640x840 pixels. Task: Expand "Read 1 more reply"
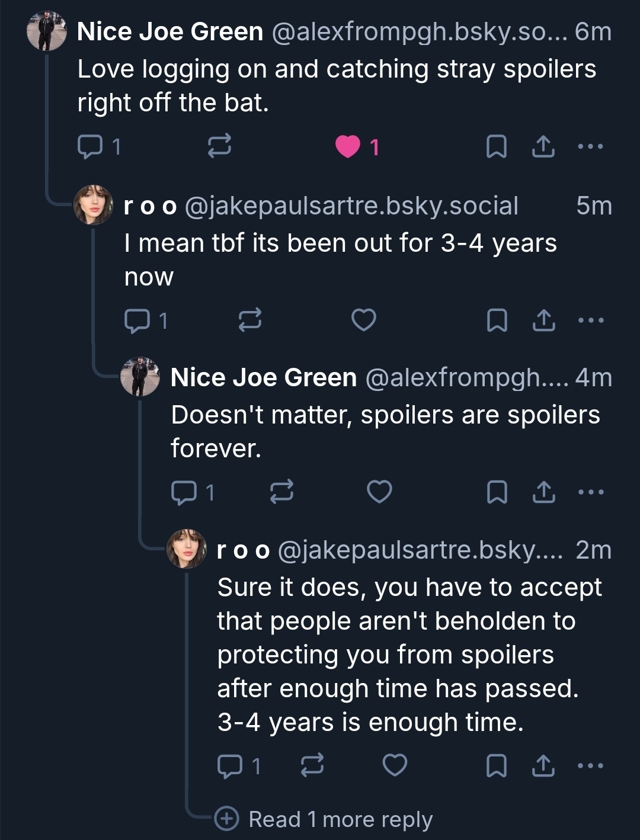coord(340,819)
